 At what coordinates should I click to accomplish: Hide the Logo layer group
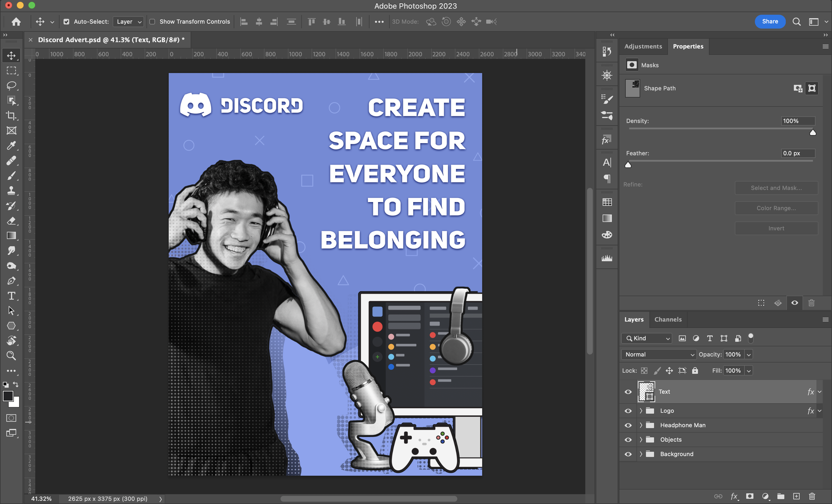628,410
